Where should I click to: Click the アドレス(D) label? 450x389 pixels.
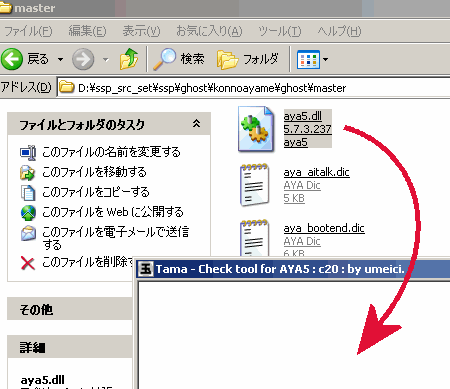pos(26,87)
